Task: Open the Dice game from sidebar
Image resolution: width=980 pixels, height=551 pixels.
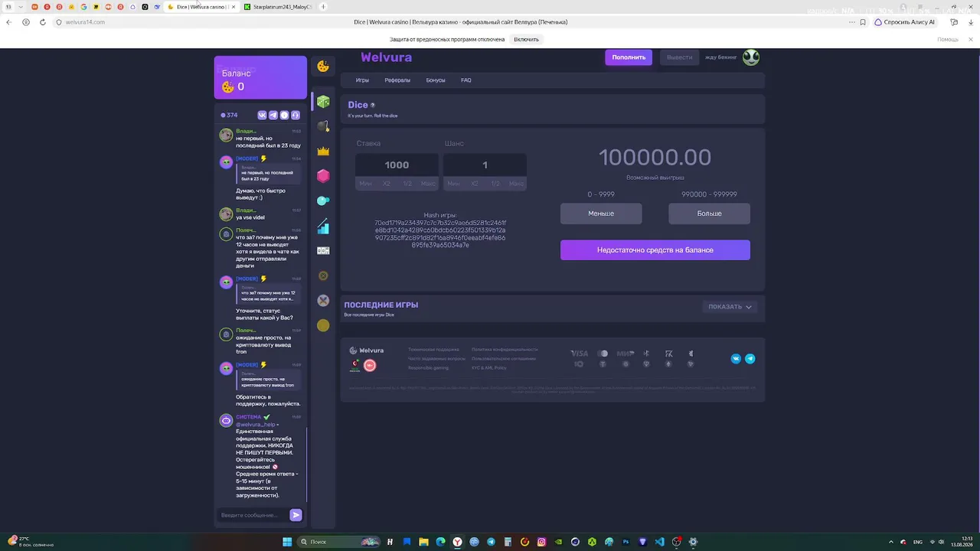Action: [x=323, y=102]
